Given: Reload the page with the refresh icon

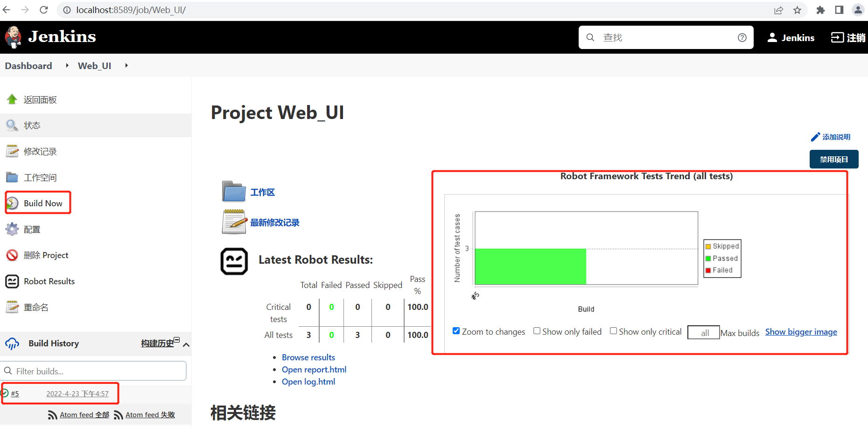Looking at the screenshot, I should tap(44, 10).
